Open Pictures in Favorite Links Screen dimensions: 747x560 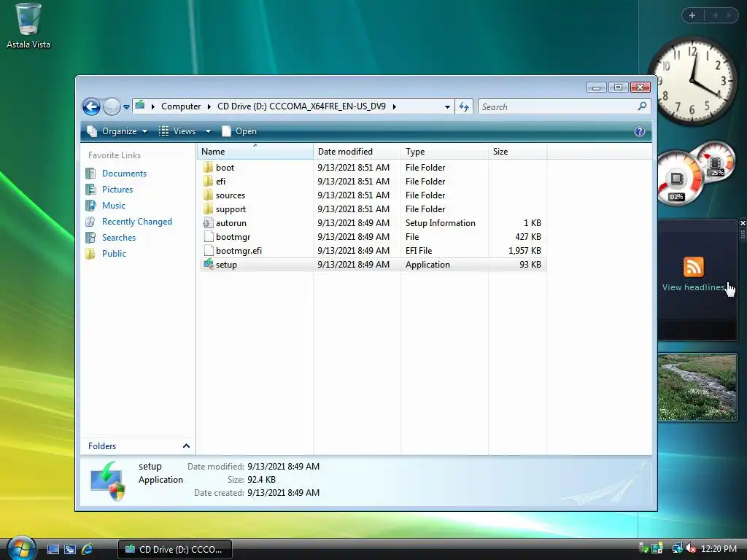pos(117,190)
